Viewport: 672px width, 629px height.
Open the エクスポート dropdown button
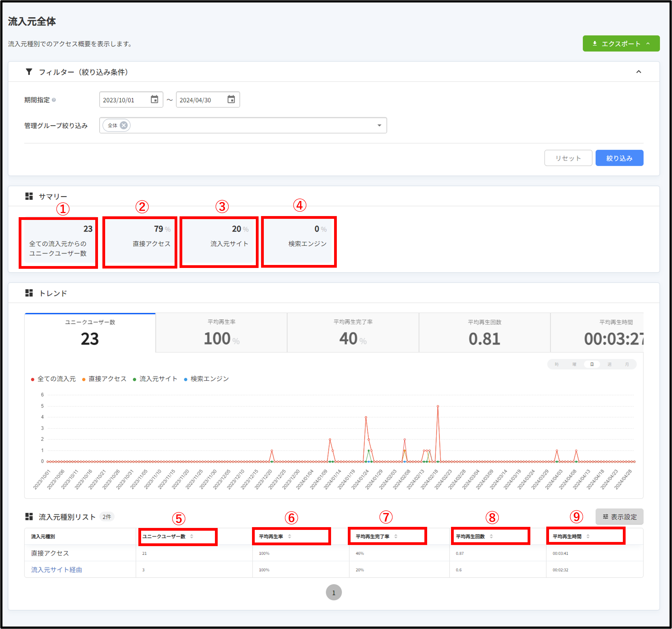pos(621,44)
